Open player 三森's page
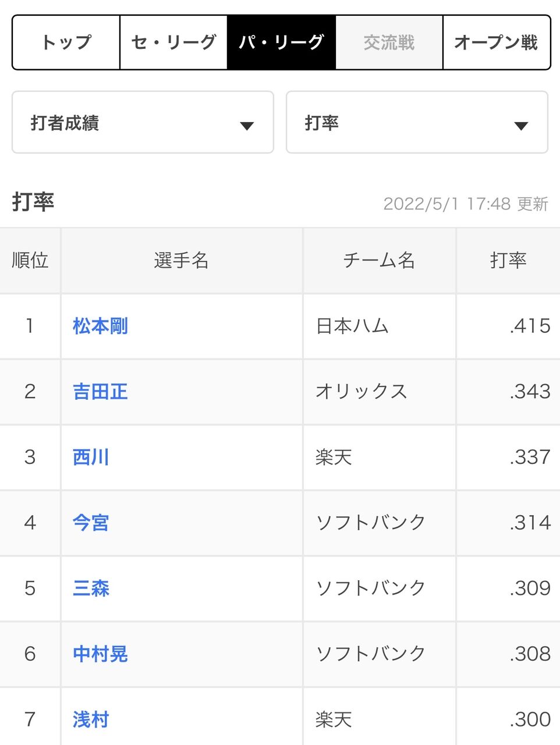Screen dimensions: 560x745 [91, 588]
